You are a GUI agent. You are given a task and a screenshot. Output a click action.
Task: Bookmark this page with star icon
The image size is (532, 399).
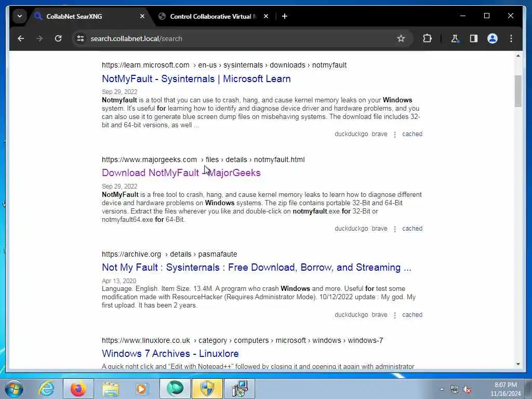tap(401, 38)
